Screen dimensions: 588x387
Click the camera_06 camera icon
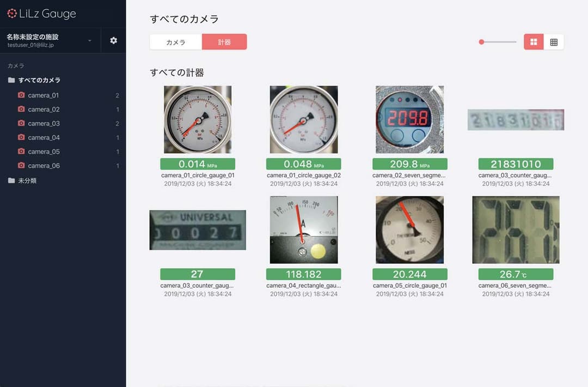[21, 166]
